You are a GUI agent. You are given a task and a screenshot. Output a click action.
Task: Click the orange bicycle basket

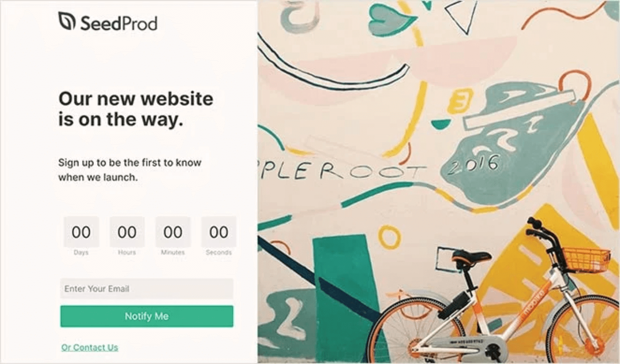pos(586,259)
